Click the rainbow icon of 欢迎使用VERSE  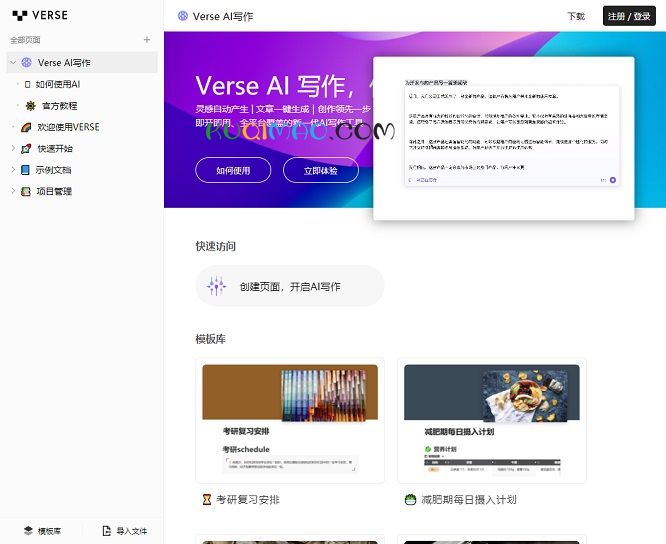pyautogui.click(x=26, y=127)
